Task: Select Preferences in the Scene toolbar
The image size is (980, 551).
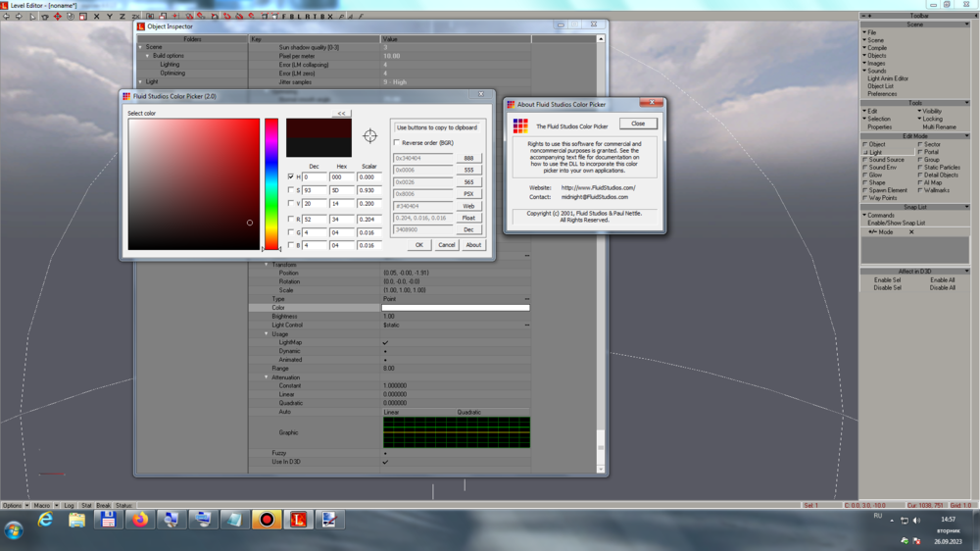Action: pos(881,93)
